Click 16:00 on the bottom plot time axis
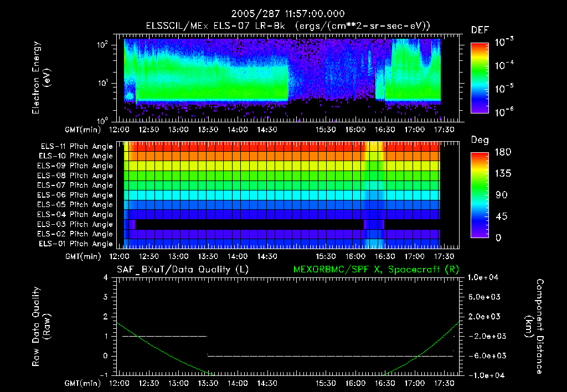Screen dimensions: 567x392 point(355,383)
